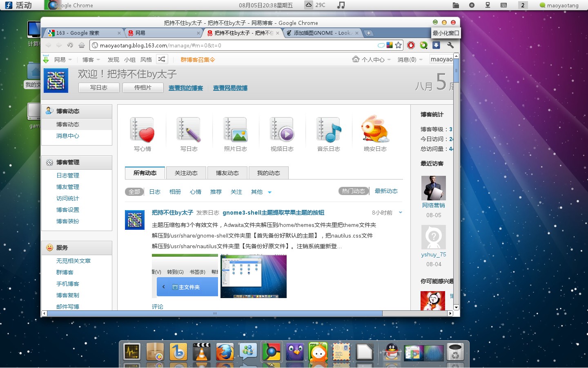The width and height of the screenshot is (588, 368).
Task: Switch to the 关注动态 tab
Action: pyautogui.click(x=186, y=173)
